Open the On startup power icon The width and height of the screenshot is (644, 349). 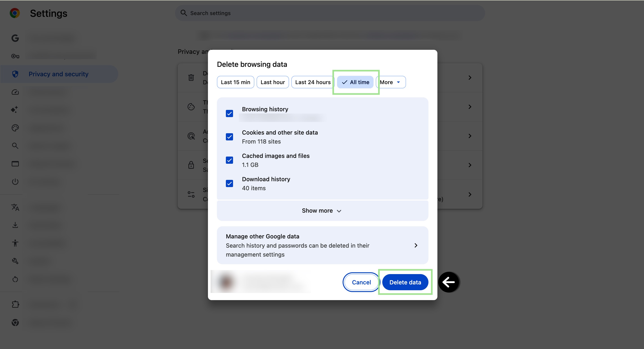coord(15,182)
